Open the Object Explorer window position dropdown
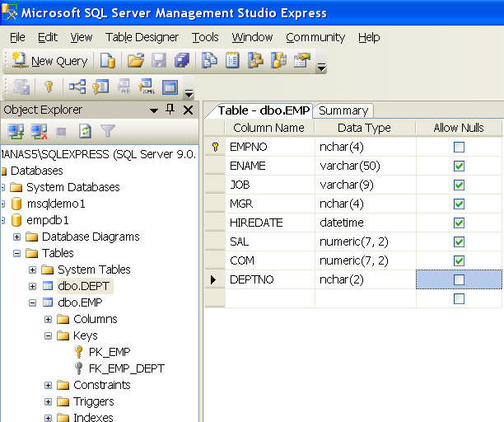 (x=154, y=110)
